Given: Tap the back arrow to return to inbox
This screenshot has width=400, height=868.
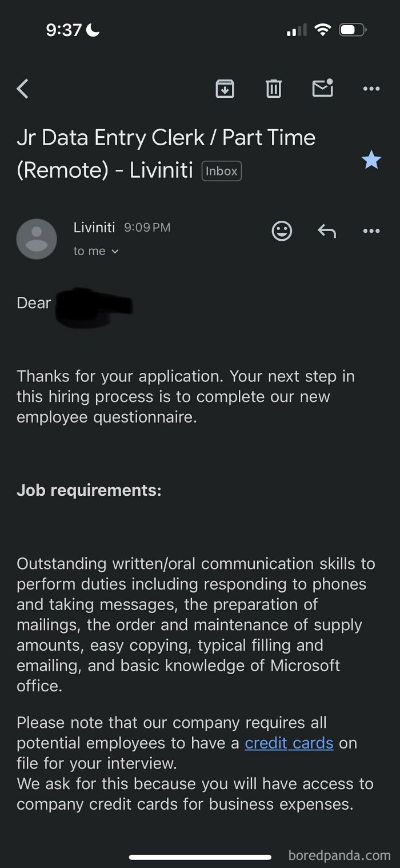Looking at the screenshot, I should (22, 89).
